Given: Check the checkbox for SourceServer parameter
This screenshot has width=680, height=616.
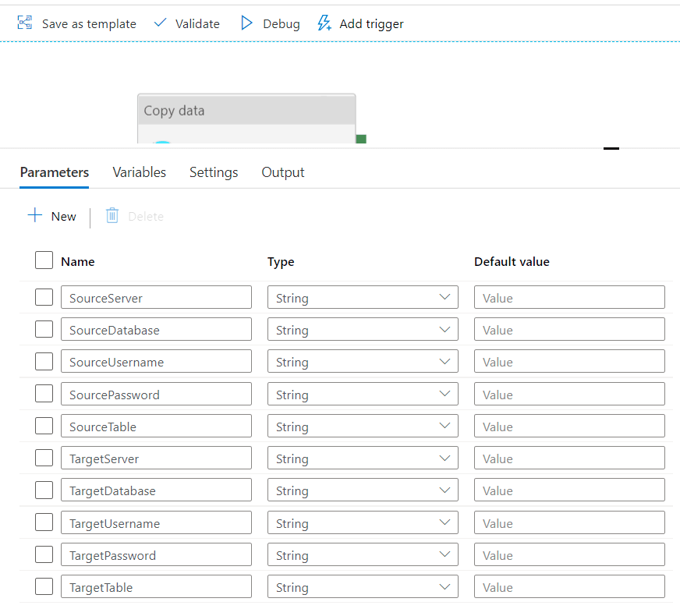Looking at the screenshot, I should pyautogui.click(x=44, y=297).
